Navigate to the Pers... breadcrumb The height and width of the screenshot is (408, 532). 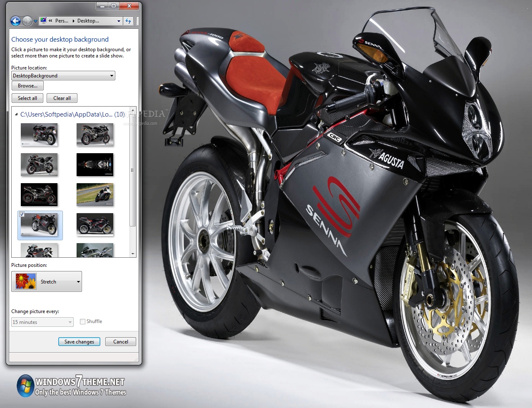click(62, 20)
